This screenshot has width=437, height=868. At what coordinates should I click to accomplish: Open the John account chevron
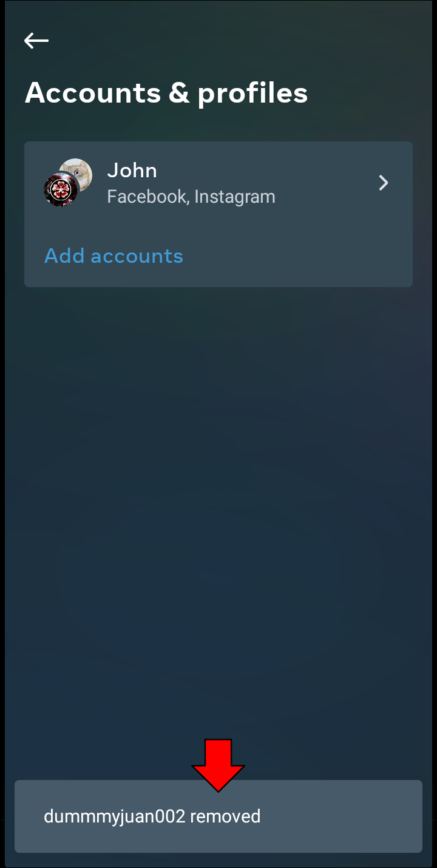point(384,183)
